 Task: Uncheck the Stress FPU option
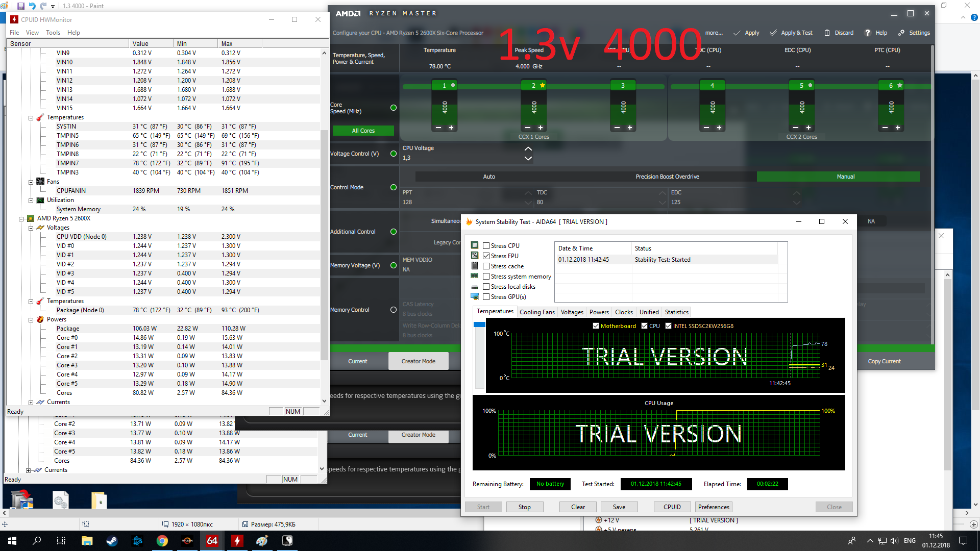(x=486, y=256)
